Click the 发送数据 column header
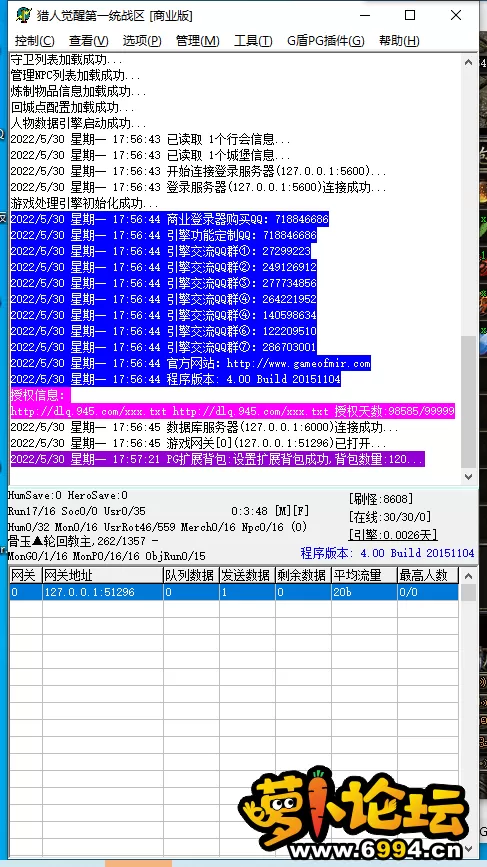Image resolution: width=487 pixels, height=867 pixels. [248, 576]
